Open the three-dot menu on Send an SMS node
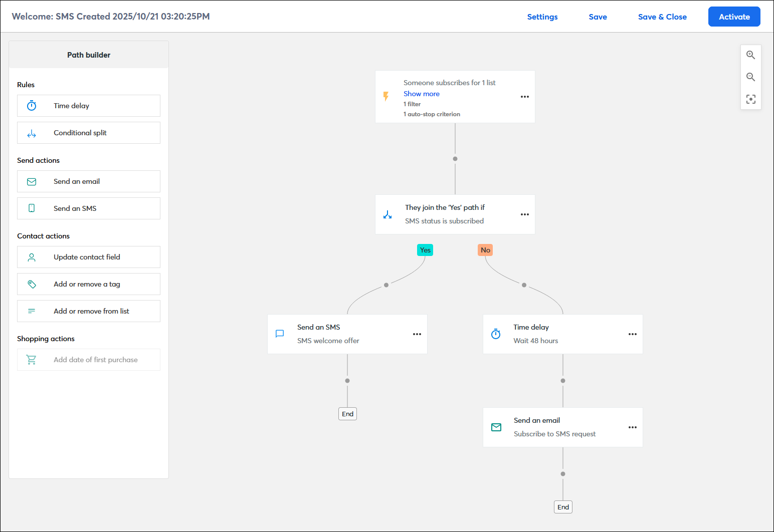The image size is (774, 532). pyautogui.click(x=417, y=334)
